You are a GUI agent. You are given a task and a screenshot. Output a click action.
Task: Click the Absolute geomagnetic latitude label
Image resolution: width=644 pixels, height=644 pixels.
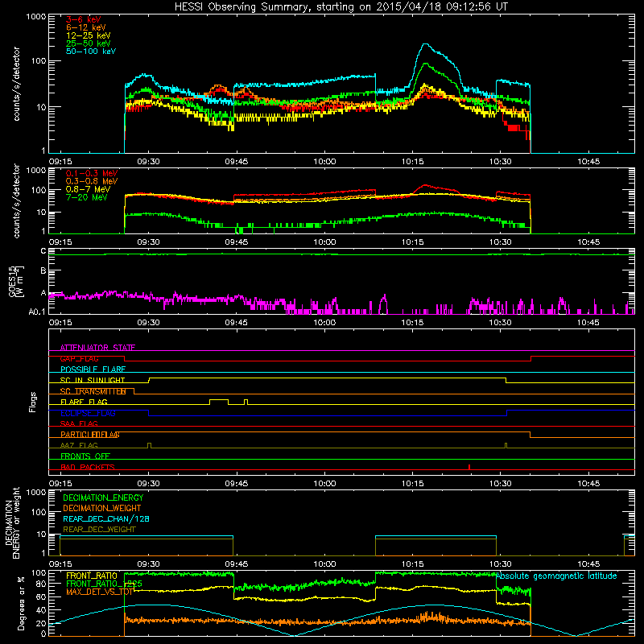click(556, 576)
